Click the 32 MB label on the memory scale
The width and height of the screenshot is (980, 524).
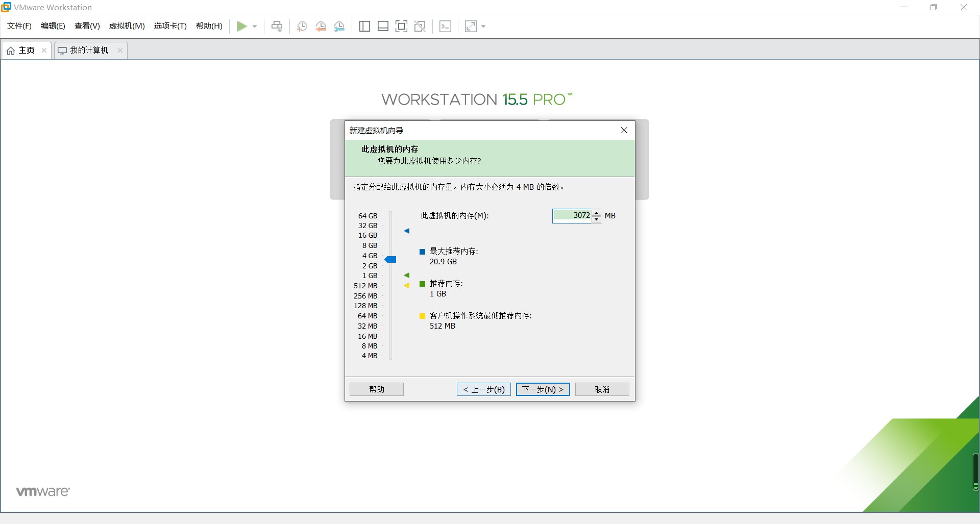pyautogui.click(x=367, y=326)
